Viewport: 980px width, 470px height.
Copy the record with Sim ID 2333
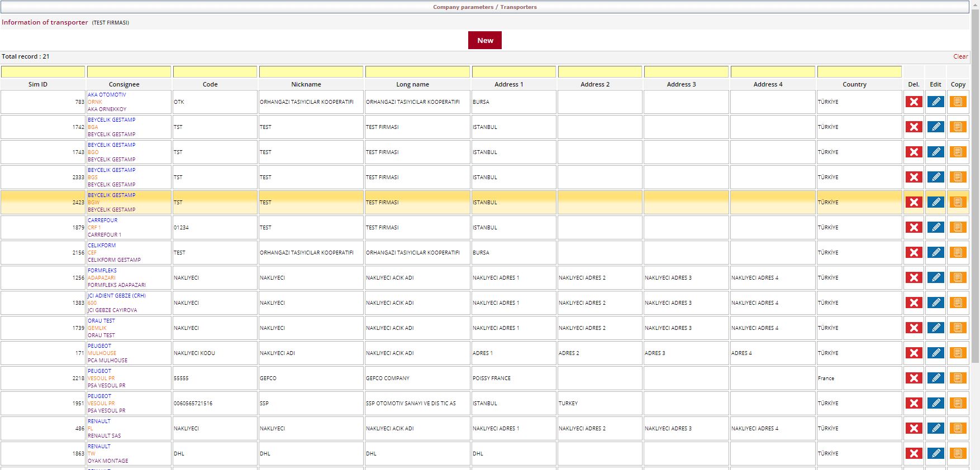pos(958,177)
